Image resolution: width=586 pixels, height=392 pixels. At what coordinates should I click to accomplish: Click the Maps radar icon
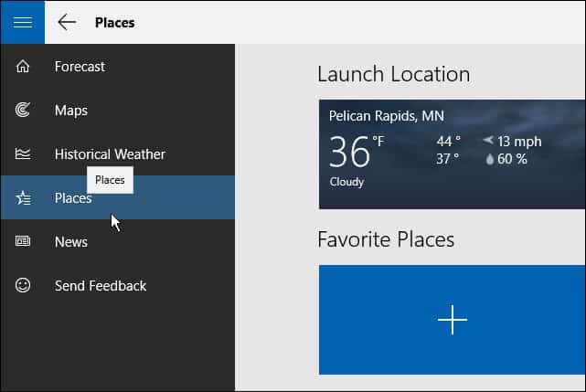coord(23,110)
